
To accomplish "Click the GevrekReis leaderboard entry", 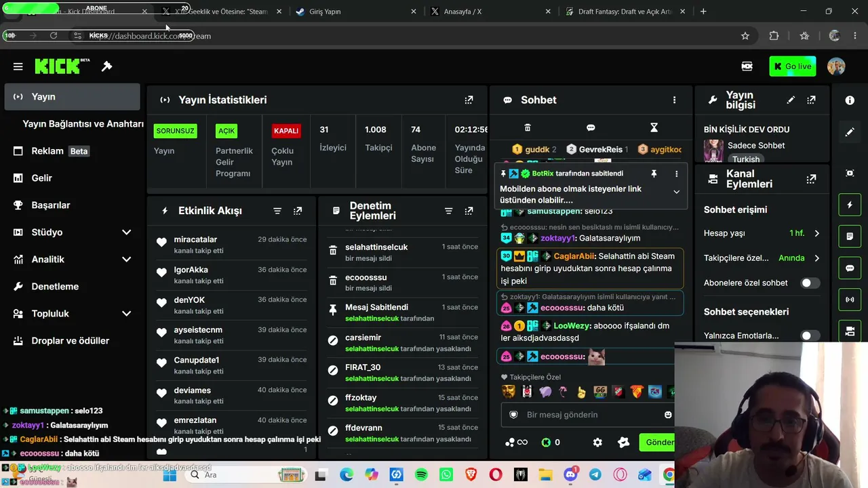I will (x=597, y=149).
